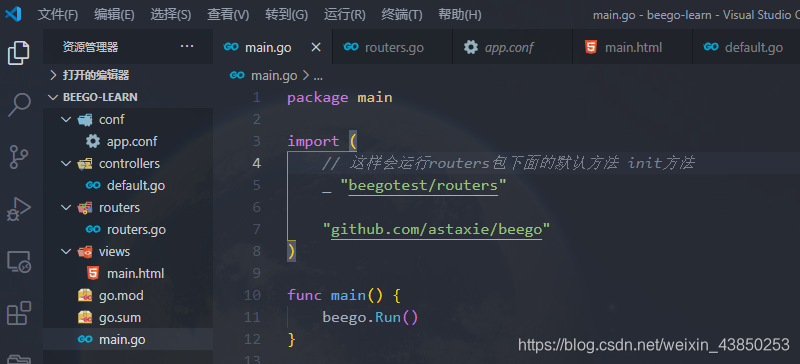Open the Explorer more actions ellipsis
Screen dimensions: 800x364
click(x=187, y=46)
